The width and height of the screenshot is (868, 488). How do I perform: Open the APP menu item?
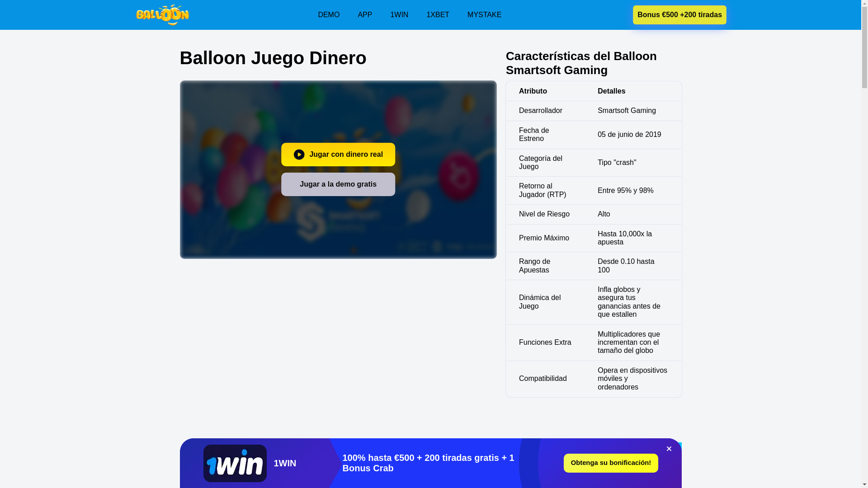click(x=365, y=15)
